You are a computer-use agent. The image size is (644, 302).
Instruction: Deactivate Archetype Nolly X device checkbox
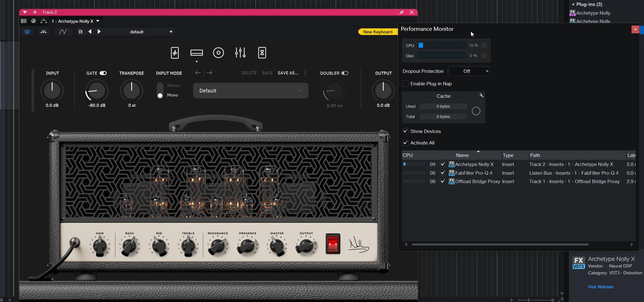pos(443,164)
